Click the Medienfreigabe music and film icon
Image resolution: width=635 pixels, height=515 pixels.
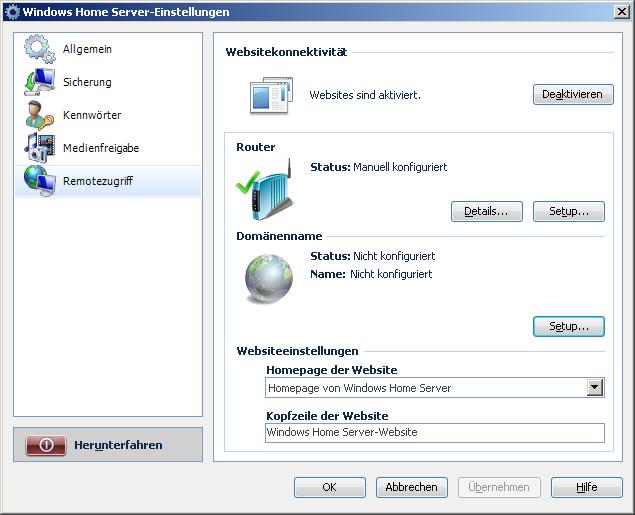point(39,148)
